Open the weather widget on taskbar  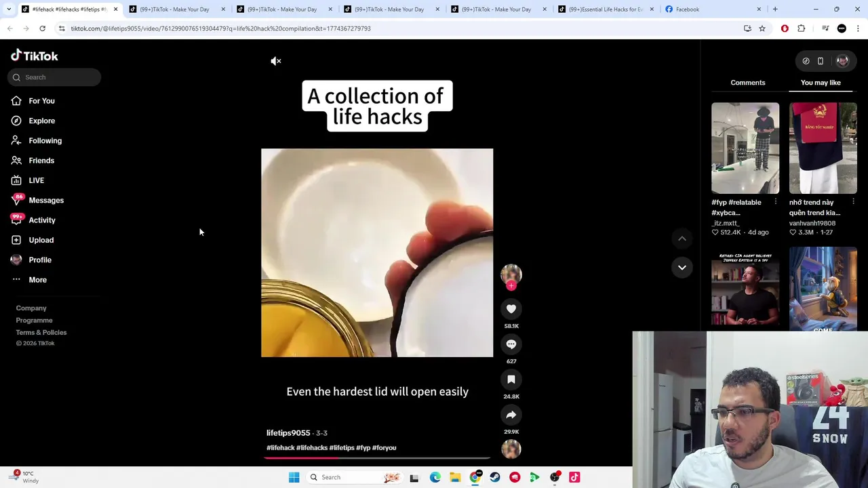[x=24, y=477]
